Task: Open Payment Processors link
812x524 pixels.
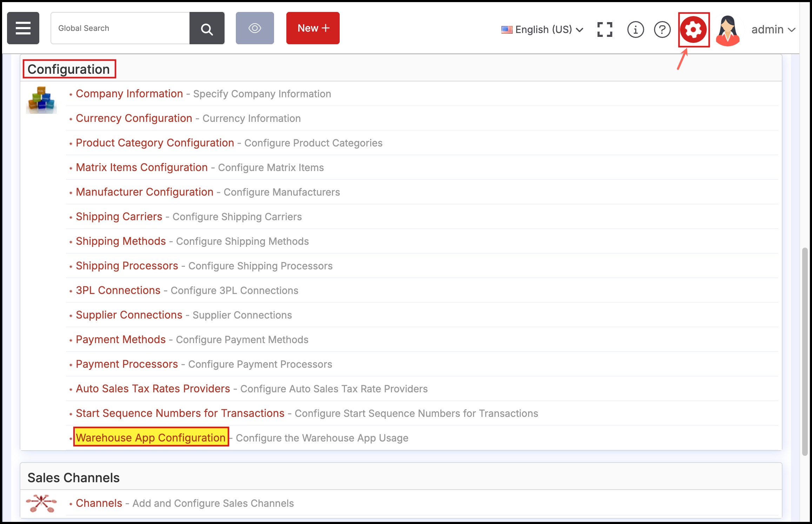Action: coord(127,364)
